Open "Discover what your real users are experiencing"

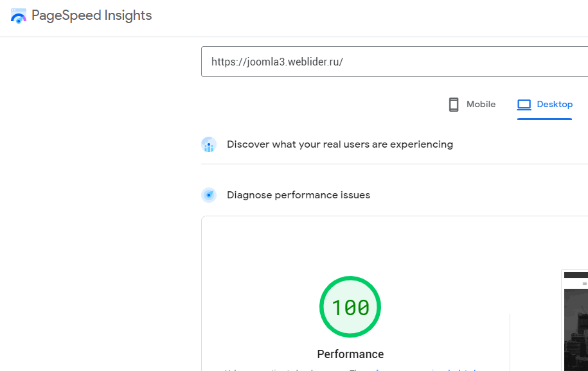point(339,144)
